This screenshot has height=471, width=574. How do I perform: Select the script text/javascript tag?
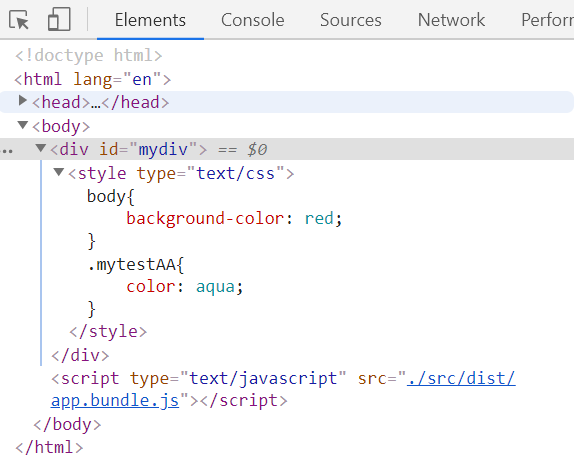coord(283,389)
